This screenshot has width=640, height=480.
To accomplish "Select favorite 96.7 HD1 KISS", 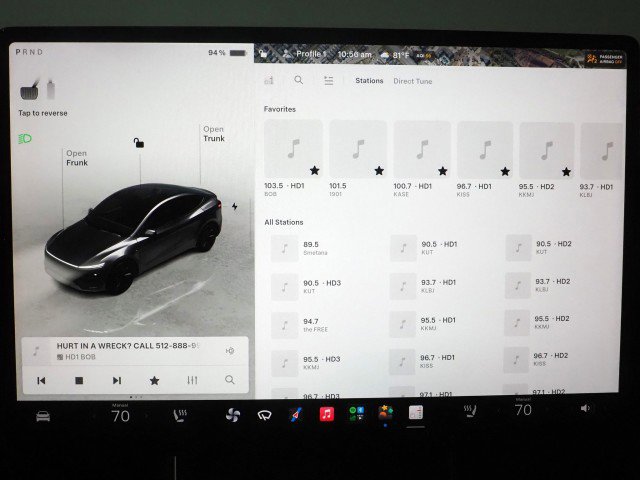I will point(485,160).
